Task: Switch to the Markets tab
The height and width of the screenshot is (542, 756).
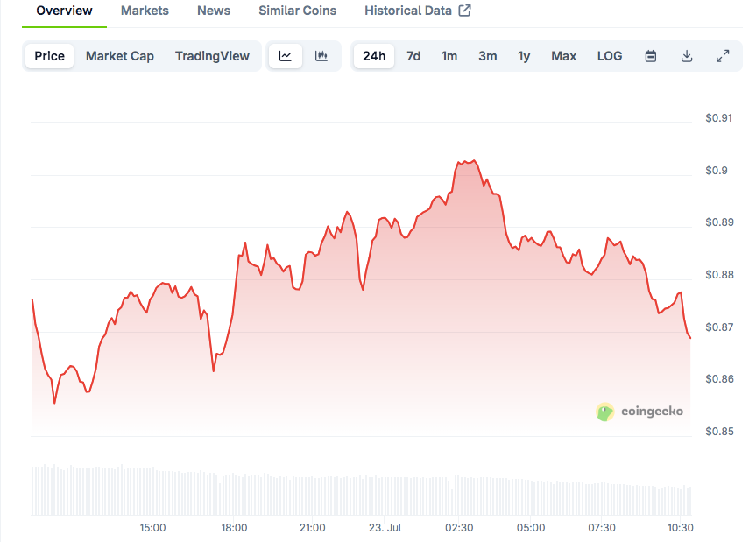Action: tap(145, 11)
